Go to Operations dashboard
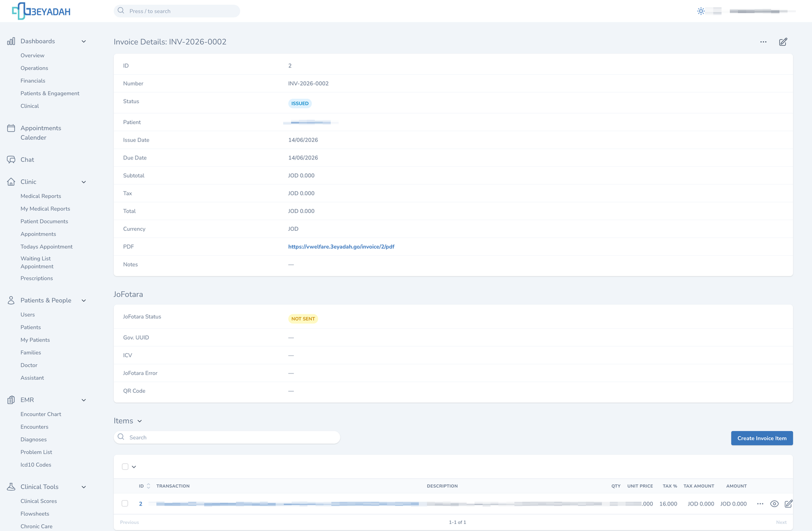Screen dimensions: 812x531 coord(34,68)
